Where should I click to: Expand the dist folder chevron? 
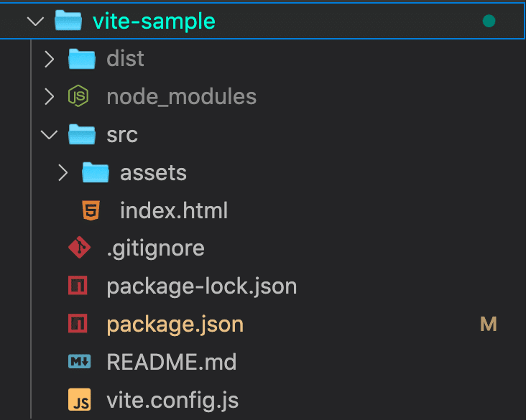click(50, 59)
